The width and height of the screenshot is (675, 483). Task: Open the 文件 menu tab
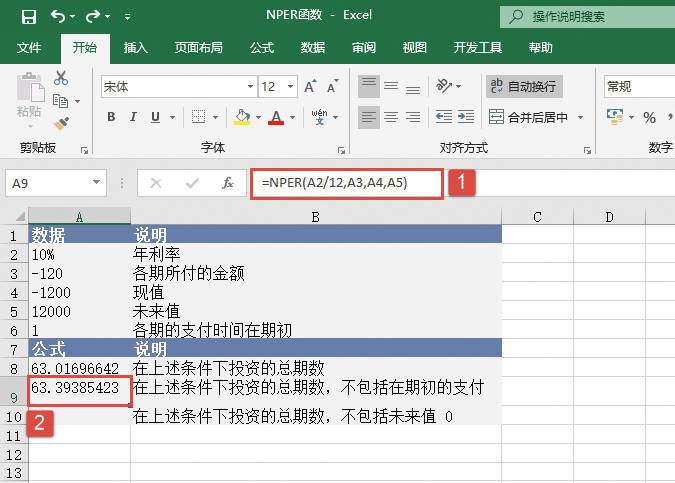(29, 48)
